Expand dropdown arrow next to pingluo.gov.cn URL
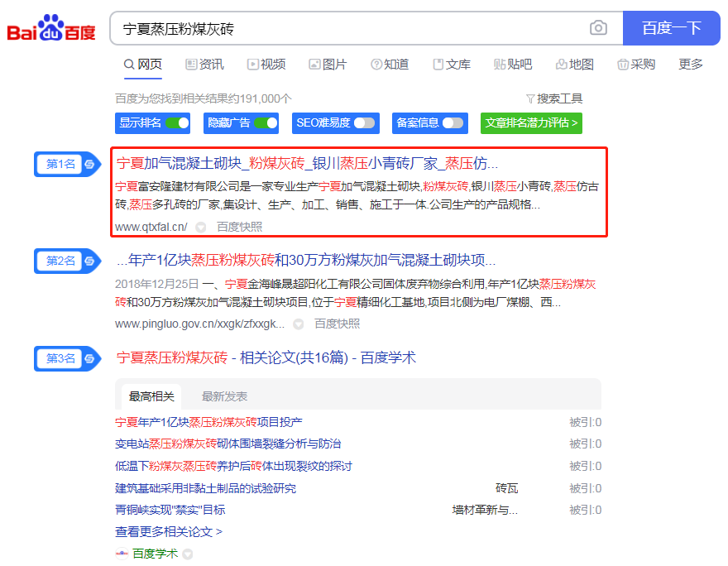This screenshot has height=566, width=728. pos(299,324)
